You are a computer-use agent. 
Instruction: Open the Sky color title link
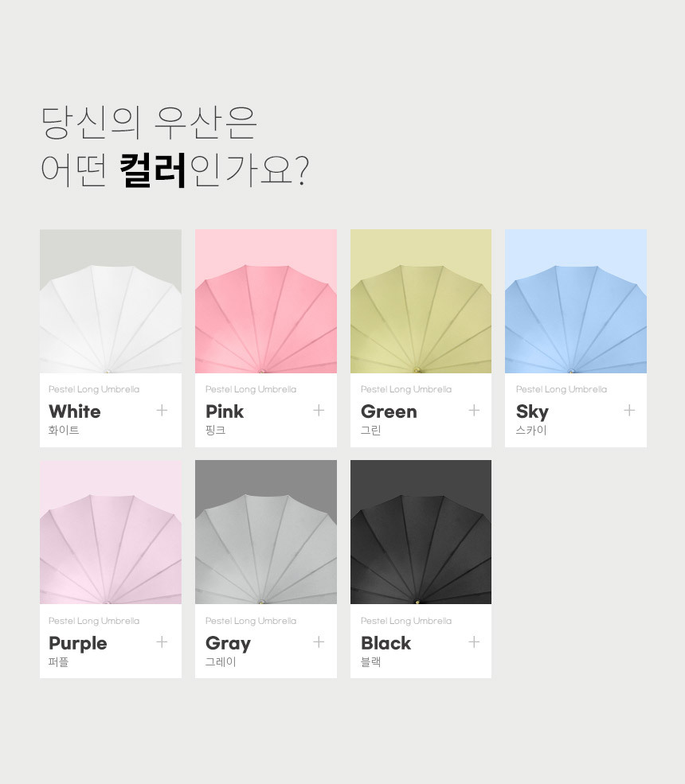coord(532,412)
